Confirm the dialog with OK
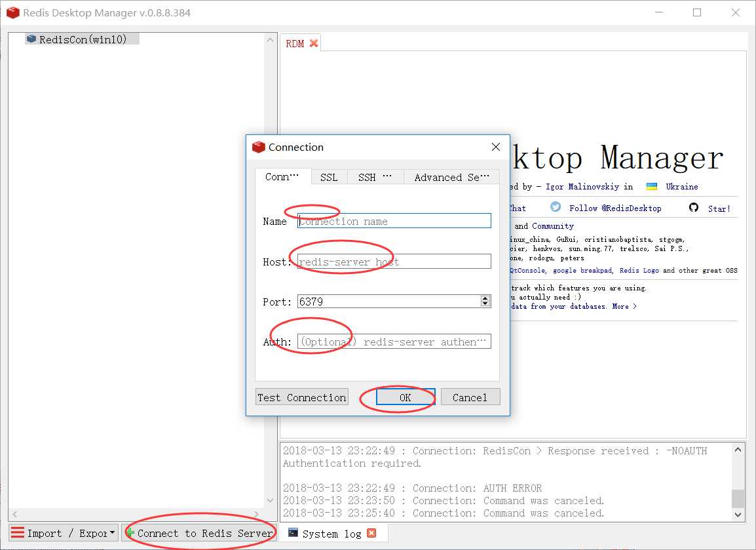 pyautogui.click(x=406, y=397)
